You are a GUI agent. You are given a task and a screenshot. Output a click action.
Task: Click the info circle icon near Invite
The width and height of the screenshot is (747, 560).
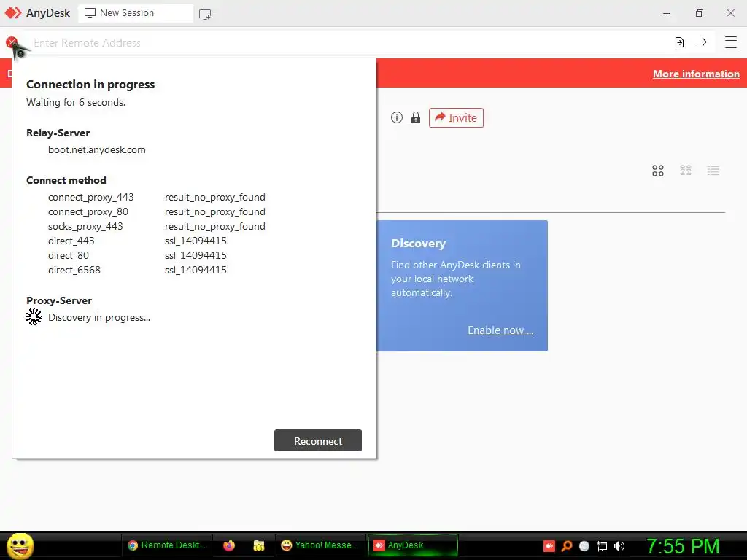(397, 117)
